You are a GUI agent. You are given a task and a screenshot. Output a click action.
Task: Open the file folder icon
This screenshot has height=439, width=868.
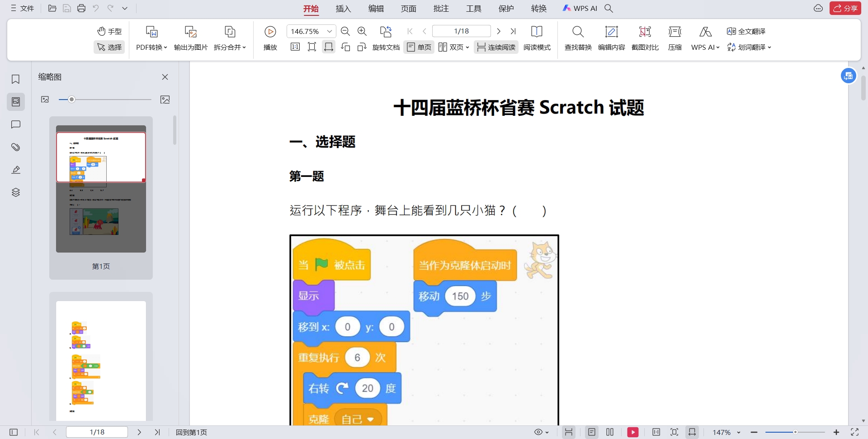[x=52, y=8]
